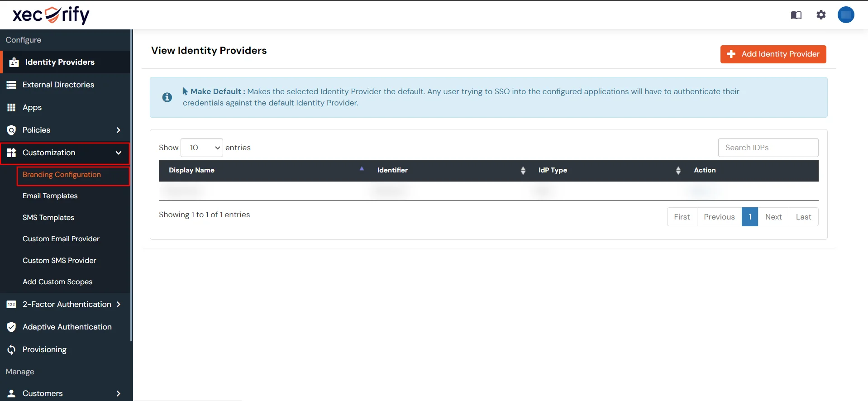Select page 1 in pagination
The image size is (868, 401).
click(750, 217)
